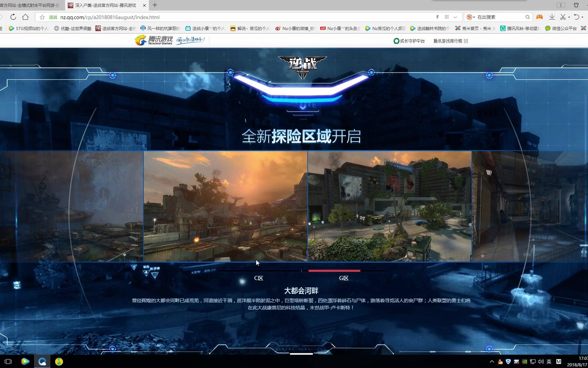Open the 优酷-这世界很酷 bookmark
Screen dimensions: 588x368
point(73,28)
